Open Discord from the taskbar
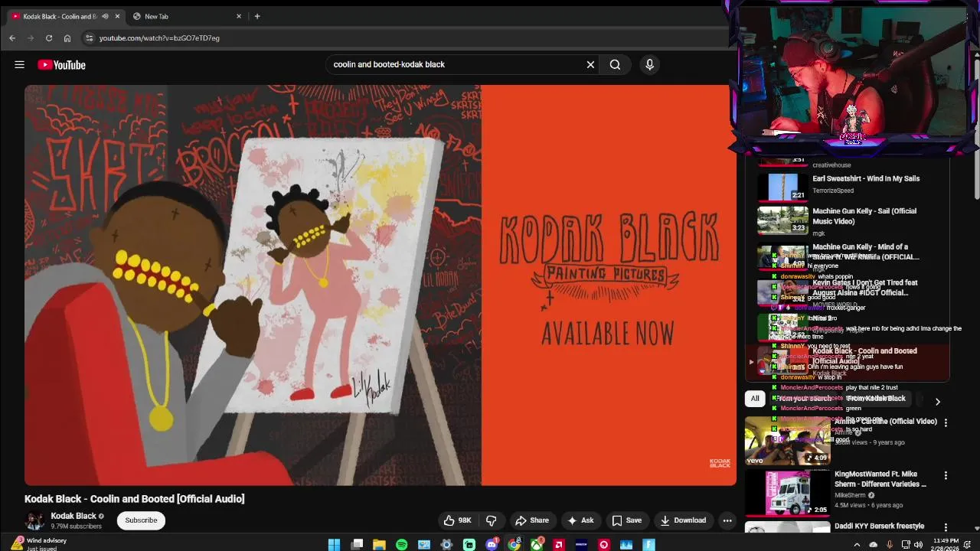Image resolution: width=980 pixels, height=551 pixels. pyautogui.click(x=492, y=545)
